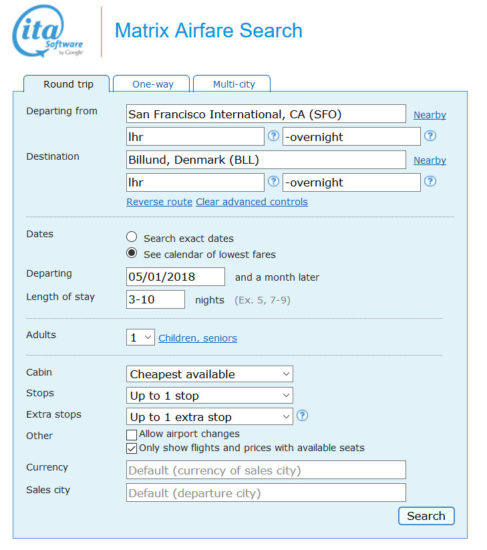Screen dimensions: 487x550
Task: Expand the Extra stops dropdown
Action: pos(209,417)
